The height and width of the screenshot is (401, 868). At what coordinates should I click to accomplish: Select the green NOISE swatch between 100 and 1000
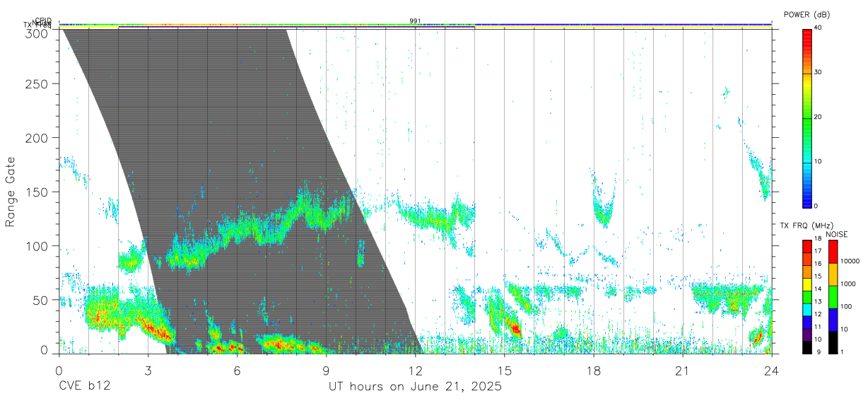click(833, 297)
